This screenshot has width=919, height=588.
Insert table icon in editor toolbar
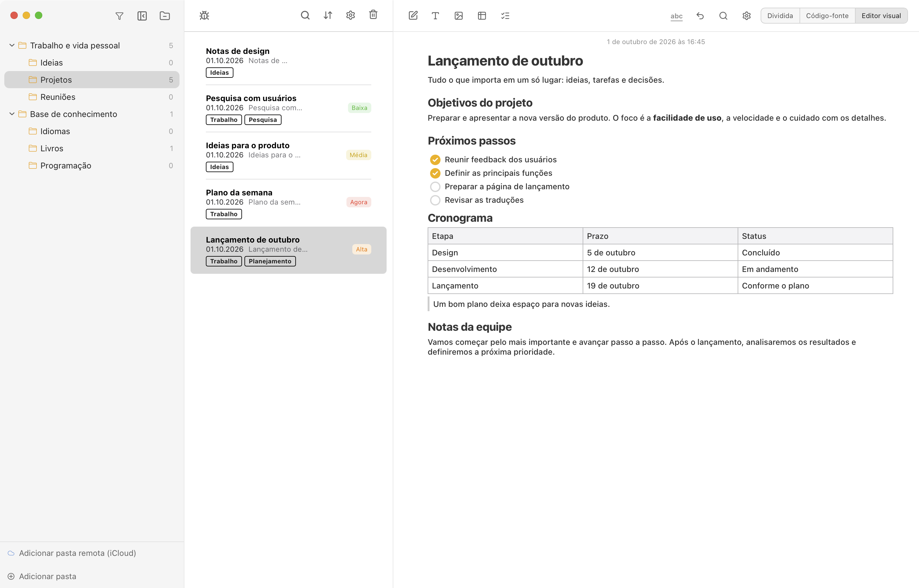tap(482, 16)
